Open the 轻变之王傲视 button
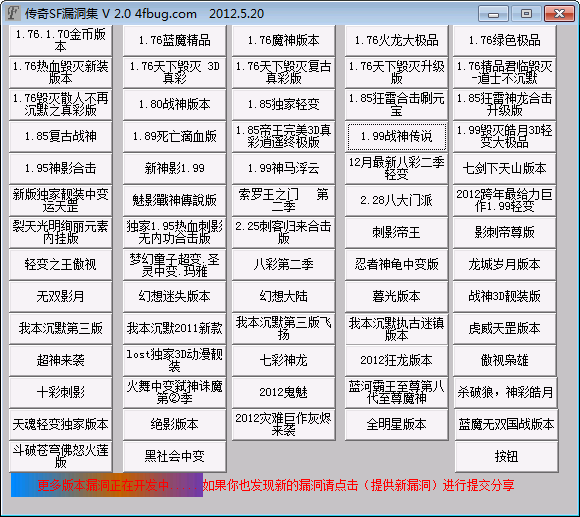Image resolution: width=580 pixels, height=517 pixels. [x=61, y=264]
